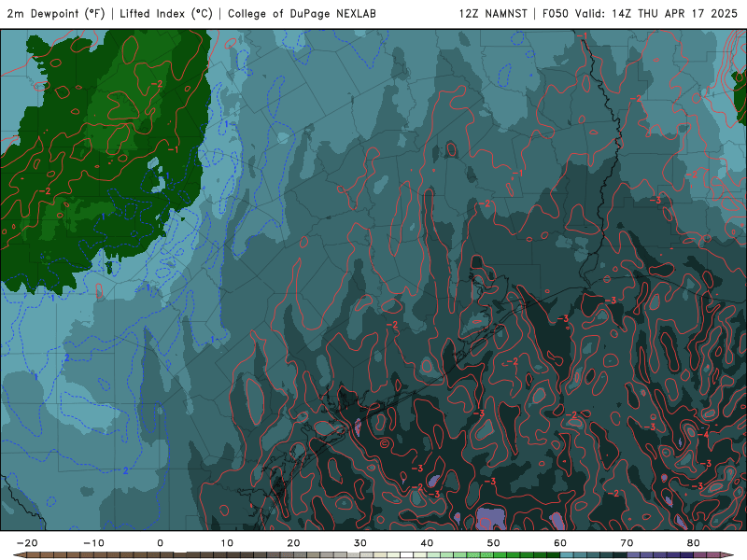Click the right end arrow of the color bar
Viewport: 747px width, 560px height.
coord(726,555)
